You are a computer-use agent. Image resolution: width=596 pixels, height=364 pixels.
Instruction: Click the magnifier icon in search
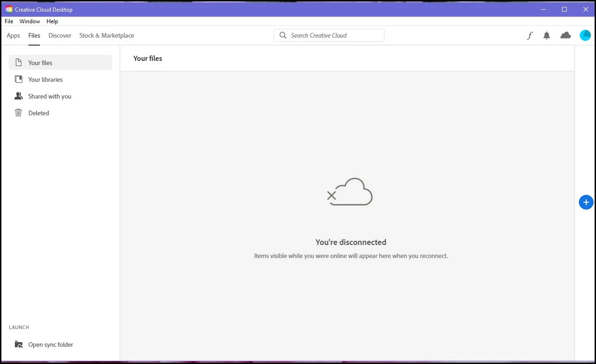(283, 35)
